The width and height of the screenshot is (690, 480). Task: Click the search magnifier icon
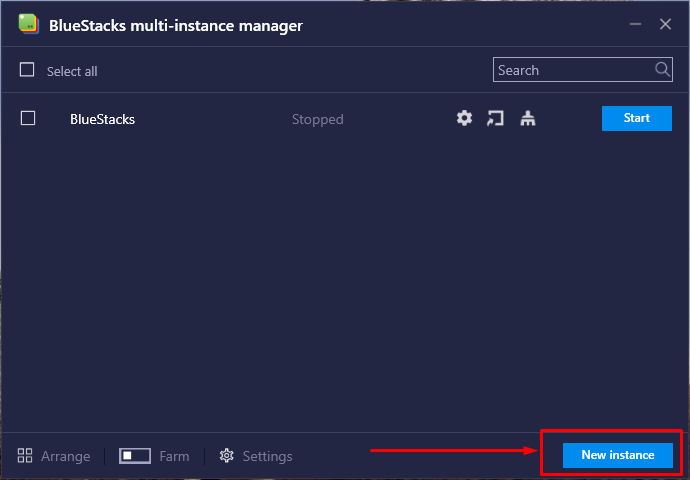(x=662, y=69)
